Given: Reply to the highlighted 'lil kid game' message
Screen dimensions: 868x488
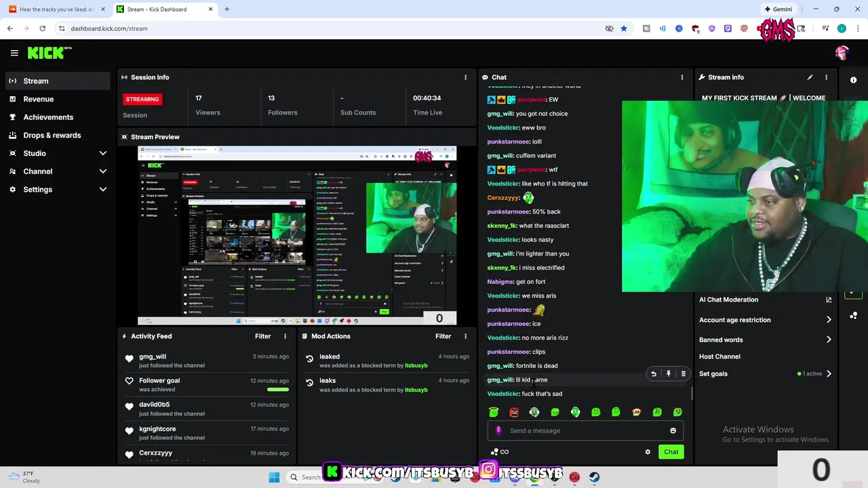Looking at the screenshot, I should [653, 373].
